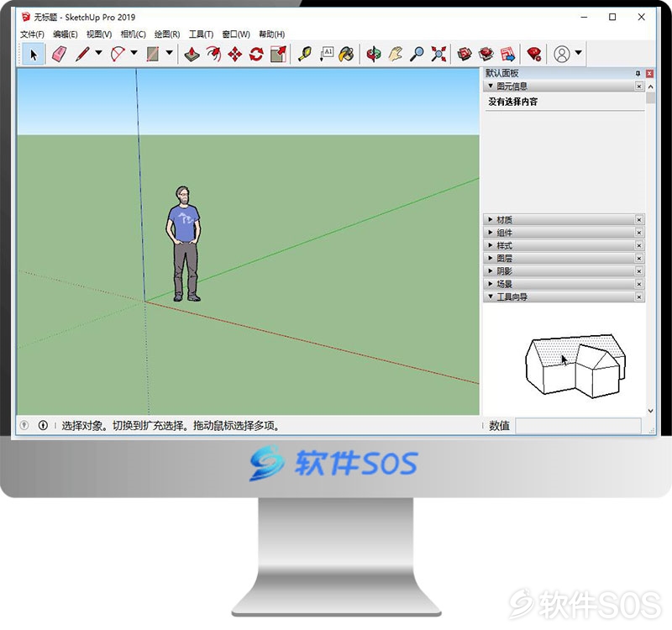Open the 绘图(R) menu
Viewport: 672px width, 630px height.
[x=167, y=34]
